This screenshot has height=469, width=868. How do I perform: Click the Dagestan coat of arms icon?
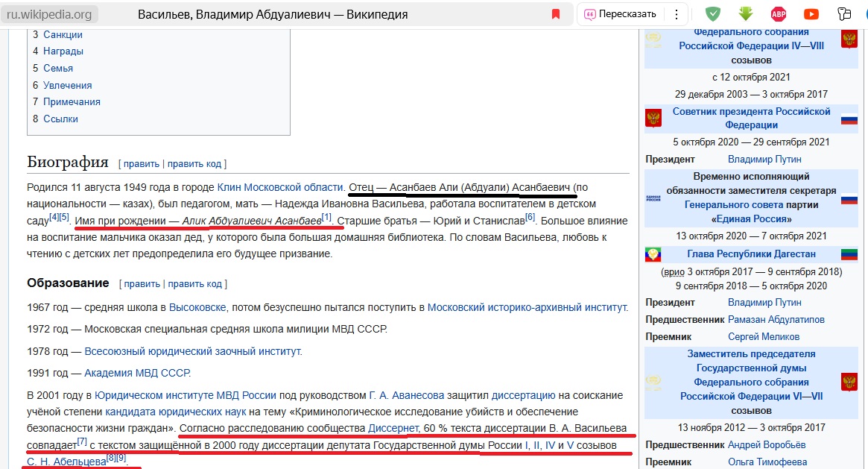click(653, 254)
